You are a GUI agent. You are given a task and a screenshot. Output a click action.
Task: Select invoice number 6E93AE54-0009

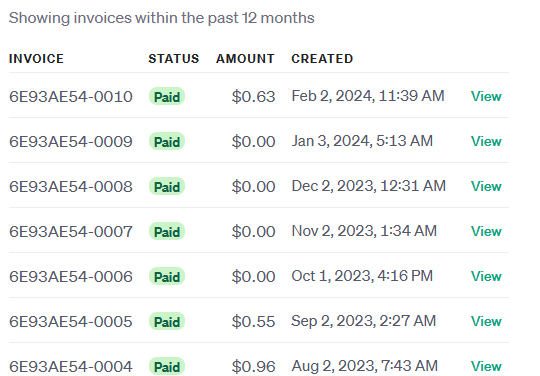(x=71, y=142)
